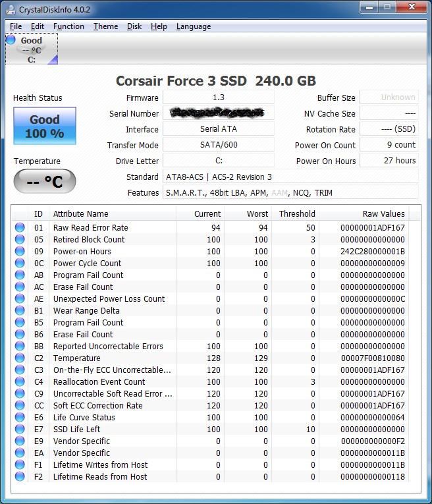Viewport: 432px width, 504px height.
Task: Click status orb for E9 Vendor Specific
Action: point(20,441)
